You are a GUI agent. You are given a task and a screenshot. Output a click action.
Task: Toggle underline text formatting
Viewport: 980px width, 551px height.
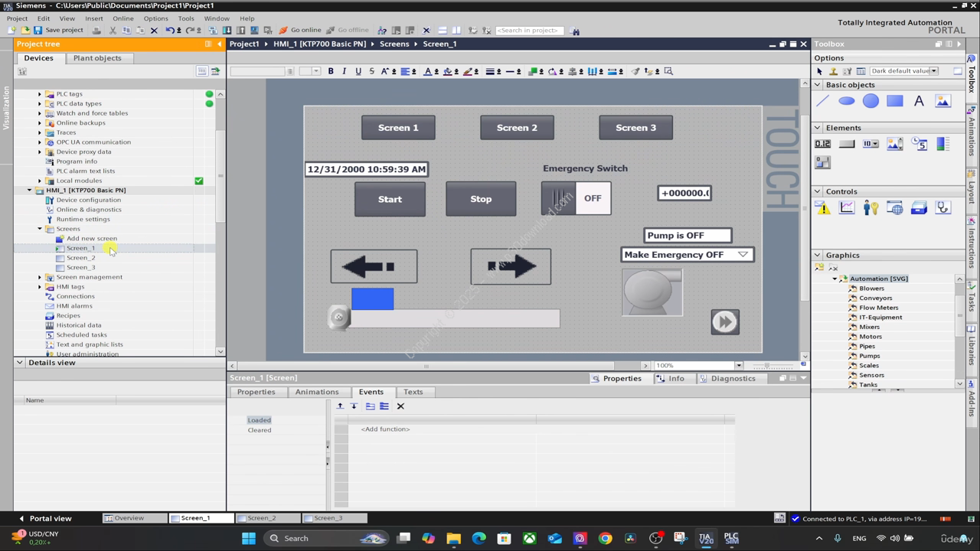(358, 71)
